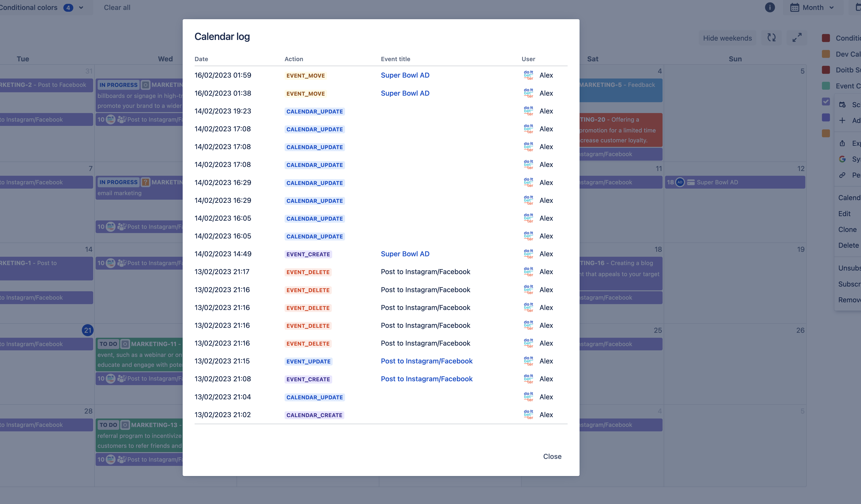
Task: Click the fullscreen expand arrows icon
Action: [797, 38]
